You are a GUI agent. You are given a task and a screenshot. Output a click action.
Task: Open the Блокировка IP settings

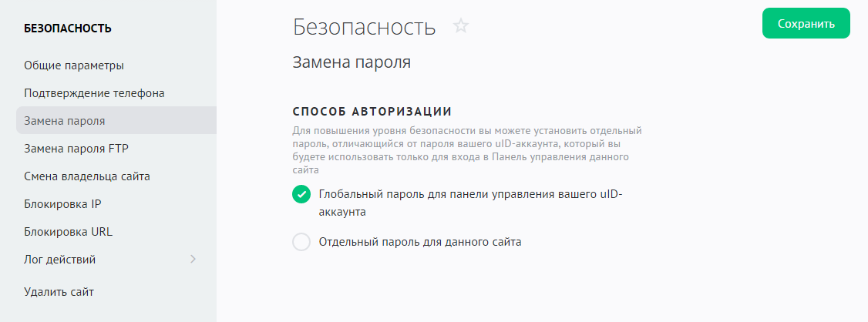[62, 204]
